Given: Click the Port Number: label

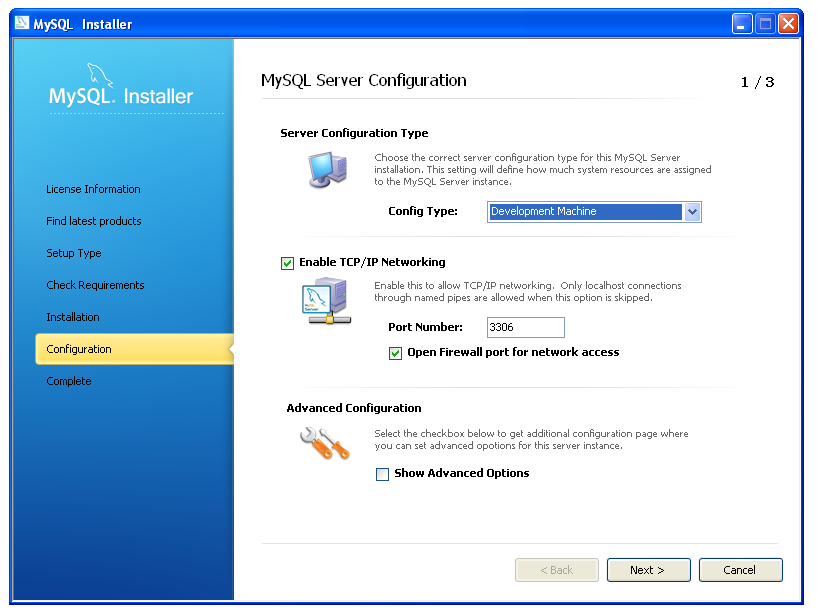Looking at the screenshot, I should tap(425, 327).
